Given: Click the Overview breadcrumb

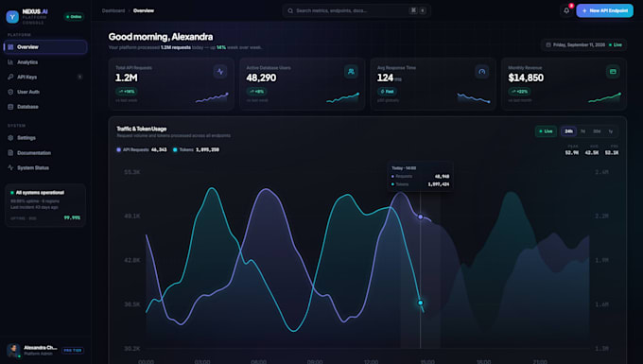Looking at the screenshot, I should pyautogui.click(x=144, y=10).
